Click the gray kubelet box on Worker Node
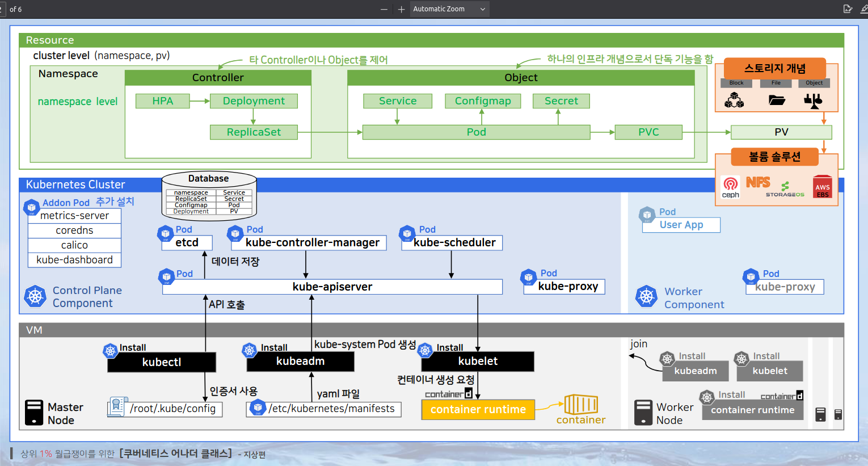Image resolution: width=868 pixels, height=466 pixels. [770, 371]
